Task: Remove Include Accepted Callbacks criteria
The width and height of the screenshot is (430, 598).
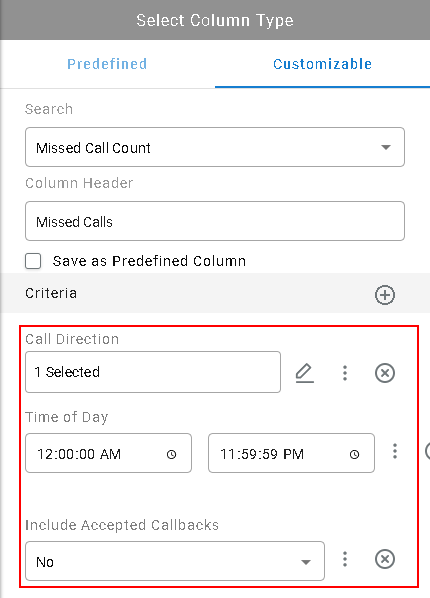Action: point(385,559)
